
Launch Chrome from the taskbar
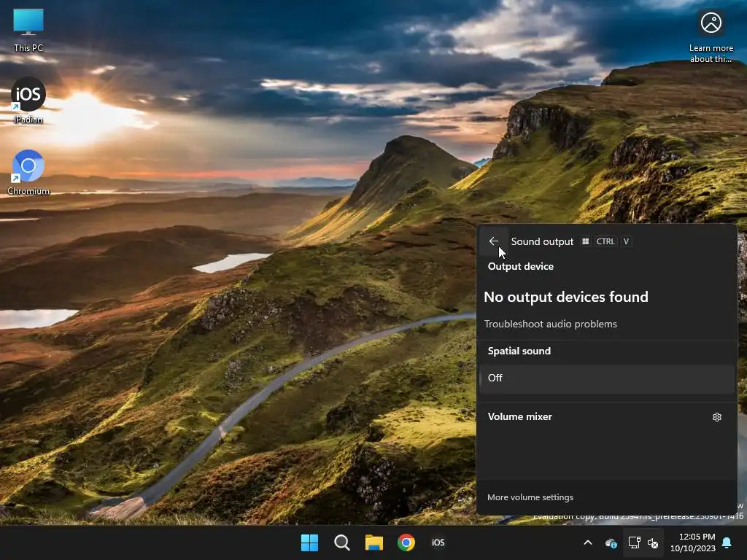pos(406,542)
